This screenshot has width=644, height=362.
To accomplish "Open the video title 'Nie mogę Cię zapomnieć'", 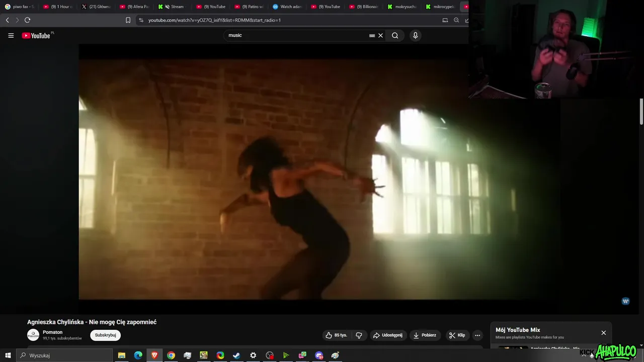I will (x=92, y=322).
